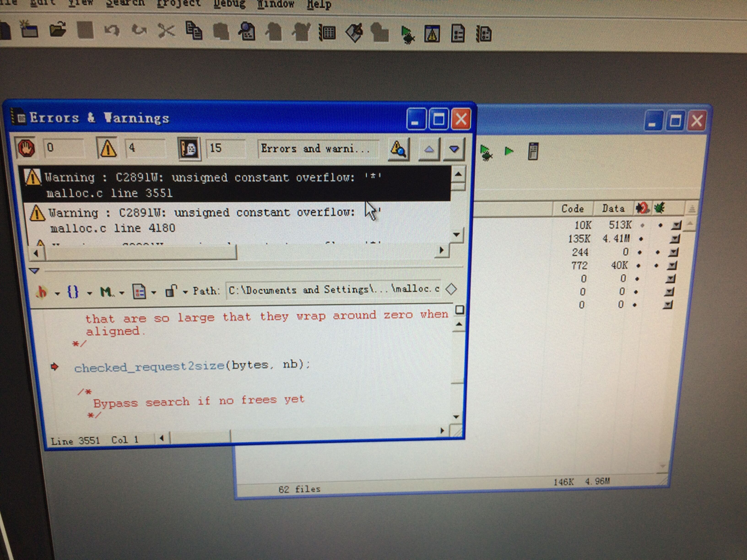Open the Help menu
This screenshot has height=560, width=747.
(x=319, y=5)
